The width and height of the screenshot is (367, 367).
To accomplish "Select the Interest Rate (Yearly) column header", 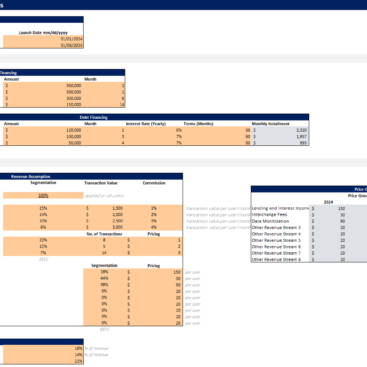I will click(146, 124).
